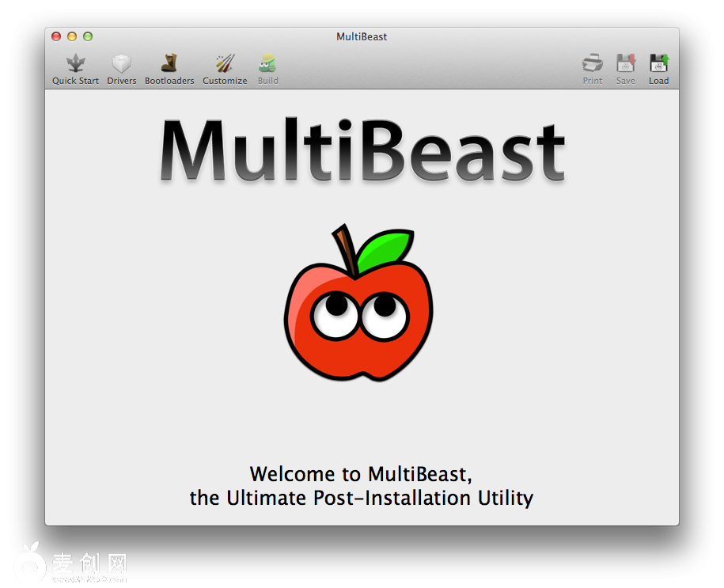Screen dimensions: 724x588
Task: Click the large MultiBeast title logo
Action: (x=362, y=149)
